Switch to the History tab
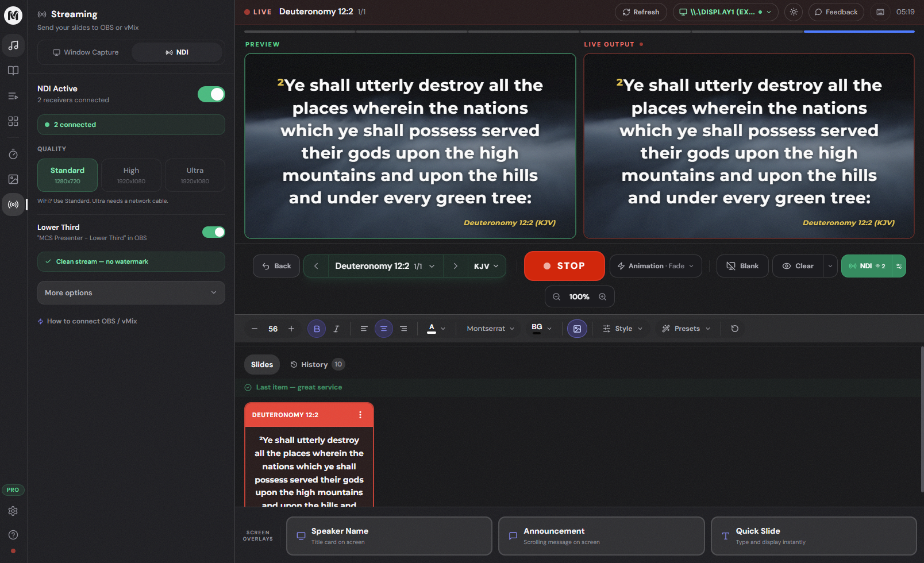 [x=315, y=364]
